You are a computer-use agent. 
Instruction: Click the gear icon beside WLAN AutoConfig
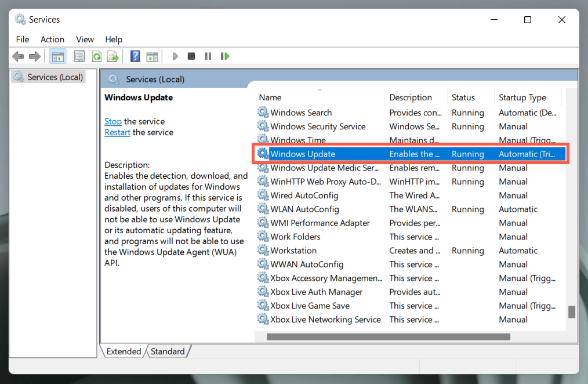(x=263, y=209)
